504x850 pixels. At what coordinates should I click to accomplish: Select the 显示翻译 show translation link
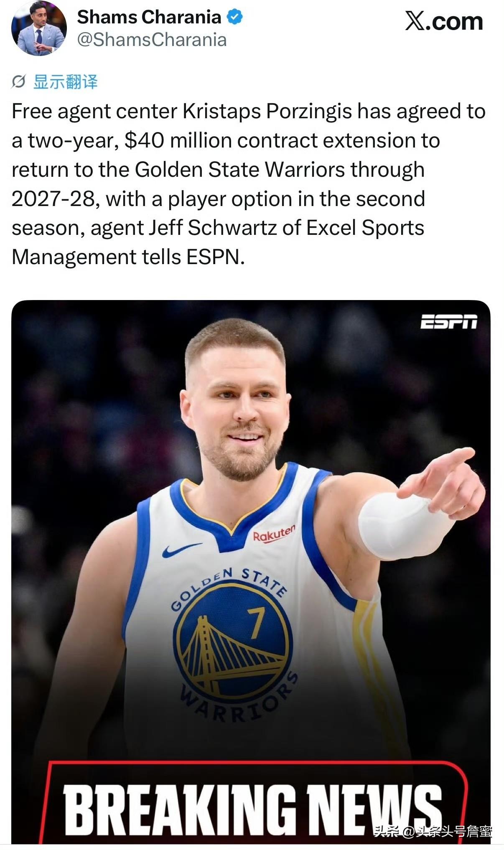click(x=66, y=81)
